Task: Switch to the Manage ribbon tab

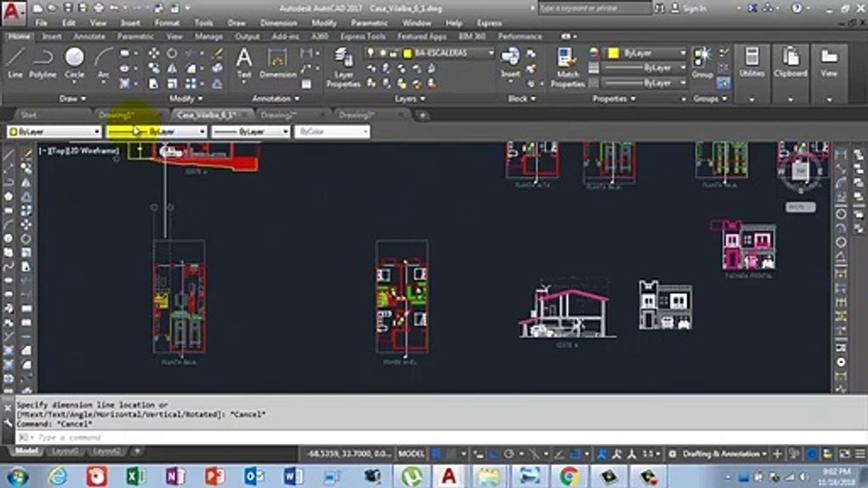Action: (208, 36)
